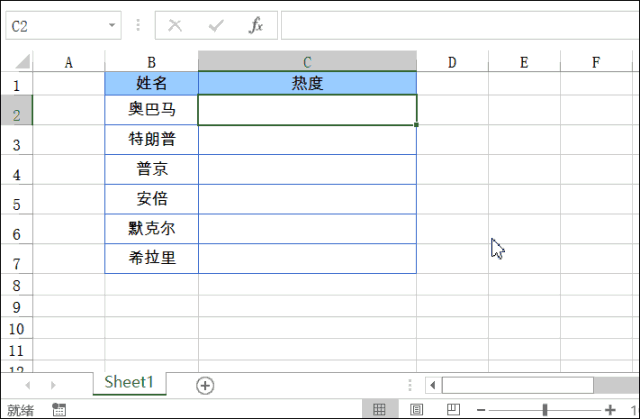Click the Cancel (X) formula bar icon
Image resolution: width=640 pixels, height=419 pixels.
175,26
